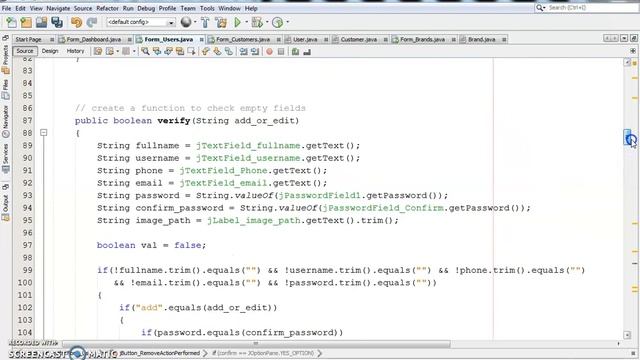Save all files with the Save All icon

57,22
